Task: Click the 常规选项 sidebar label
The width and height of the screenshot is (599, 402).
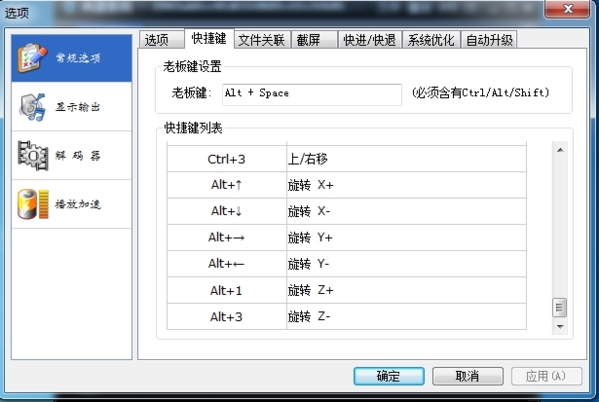Action: coord(78,58)
